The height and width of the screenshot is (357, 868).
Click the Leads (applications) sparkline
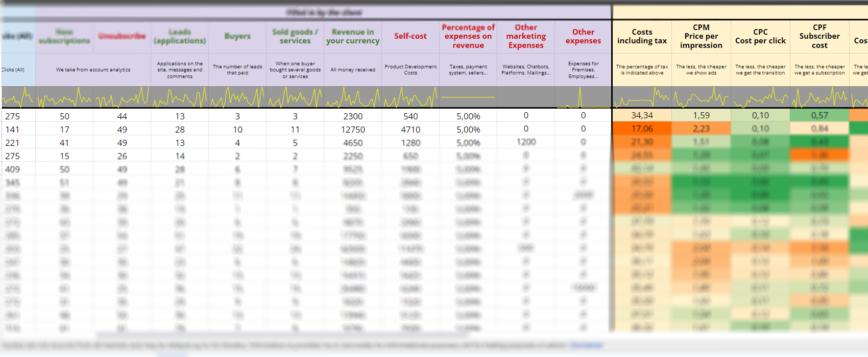pyautogui.click(x=180, y=97)
